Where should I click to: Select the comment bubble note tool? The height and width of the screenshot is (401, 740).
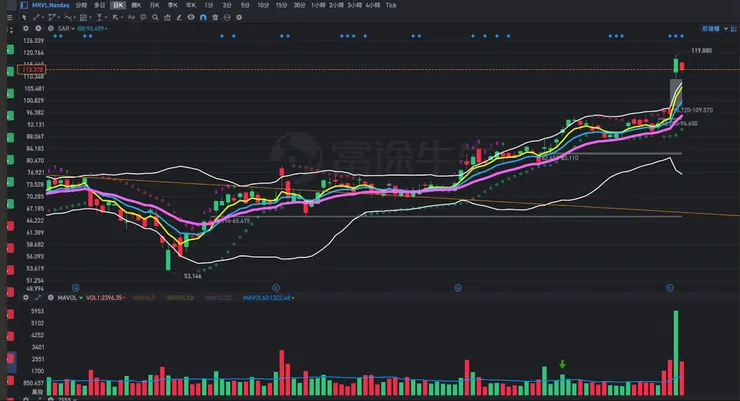[143, 17]
